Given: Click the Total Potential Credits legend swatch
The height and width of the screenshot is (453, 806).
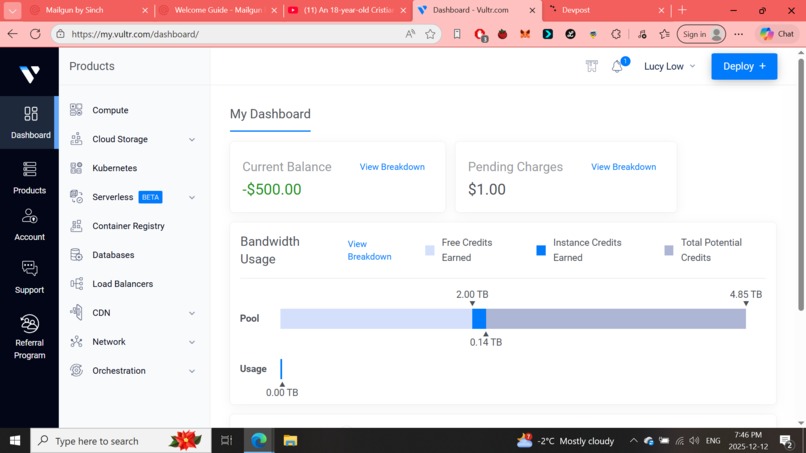Looking at the screenshot, I should coord(669,250).
